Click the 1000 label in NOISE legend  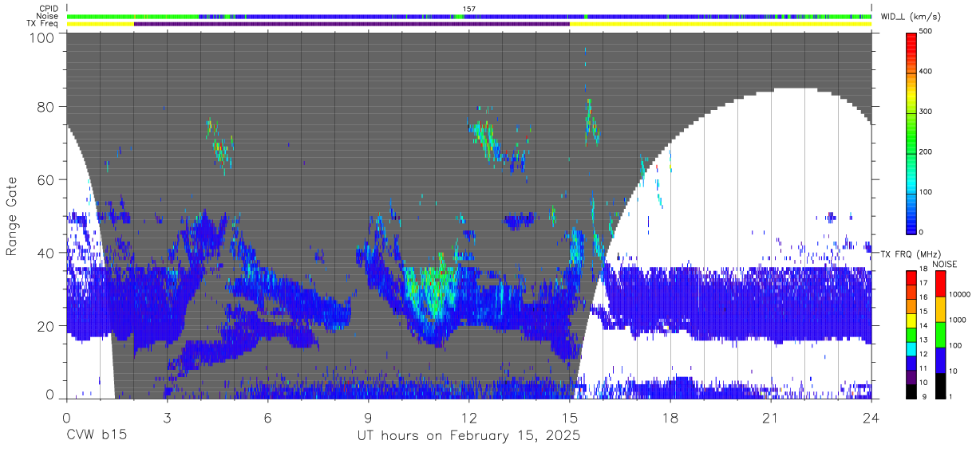tap(956, 320)
